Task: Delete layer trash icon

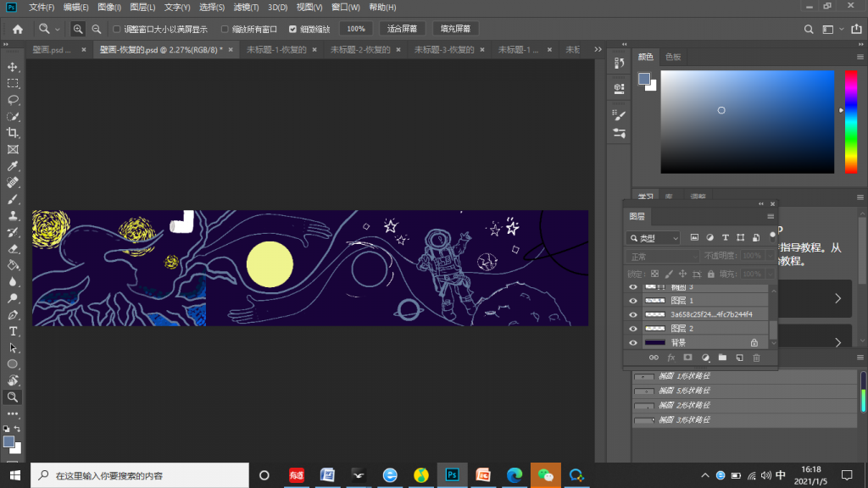Action: click(757, 358)
